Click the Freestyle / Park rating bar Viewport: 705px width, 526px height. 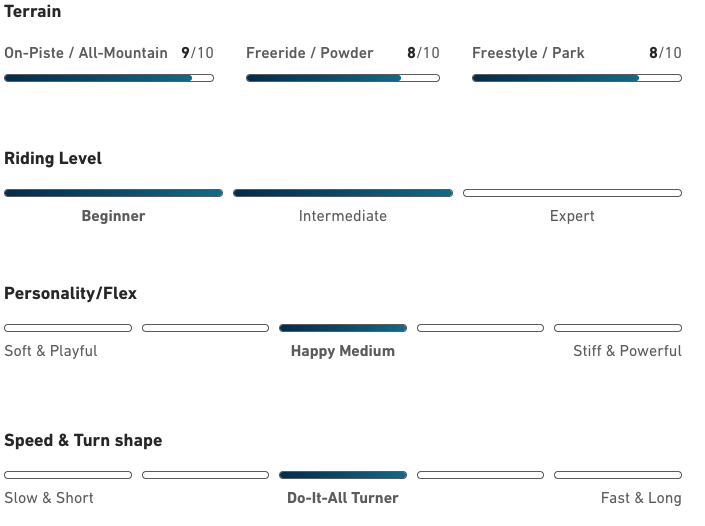point(577,78)
